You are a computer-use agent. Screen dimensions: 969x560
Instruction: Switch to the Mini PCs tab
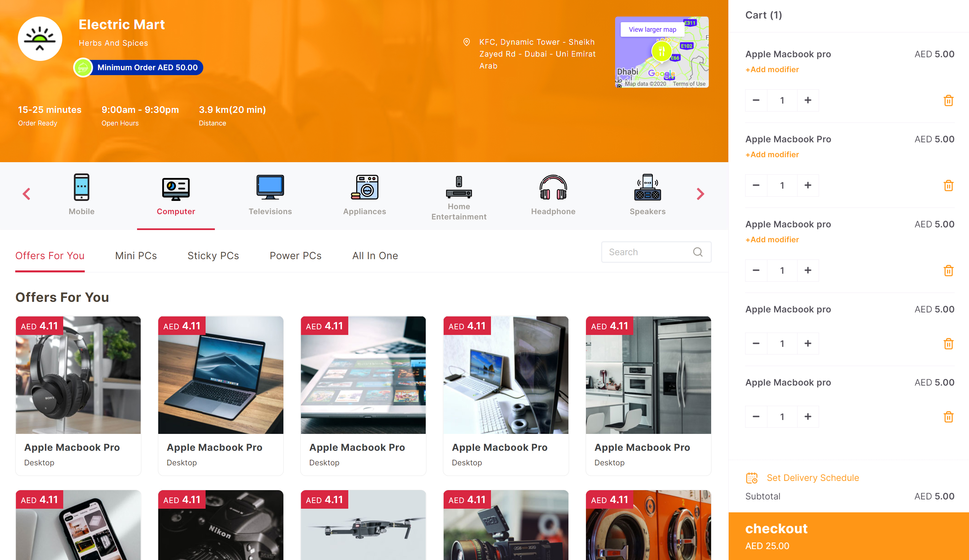point(136,256)
